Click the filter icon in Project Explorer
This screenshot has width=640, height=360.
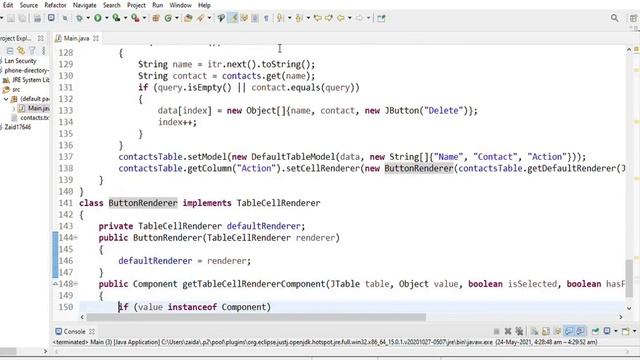click(x=32, y=51)
